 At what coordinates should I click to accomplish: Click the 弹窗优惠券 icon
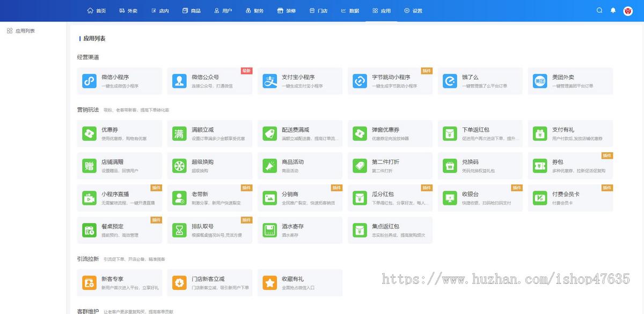[x=360, y=133]
